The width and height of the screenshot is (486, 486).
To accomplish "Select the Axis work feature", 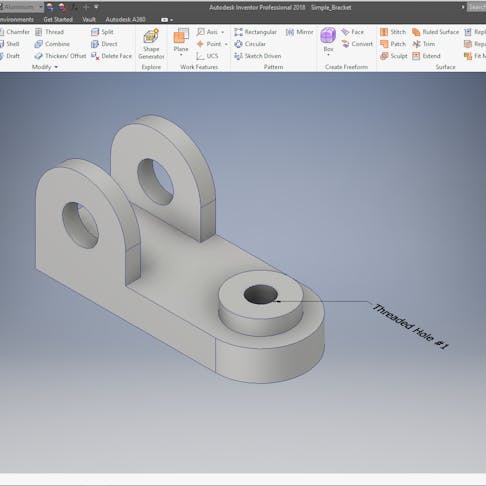I will pos(207,32).
